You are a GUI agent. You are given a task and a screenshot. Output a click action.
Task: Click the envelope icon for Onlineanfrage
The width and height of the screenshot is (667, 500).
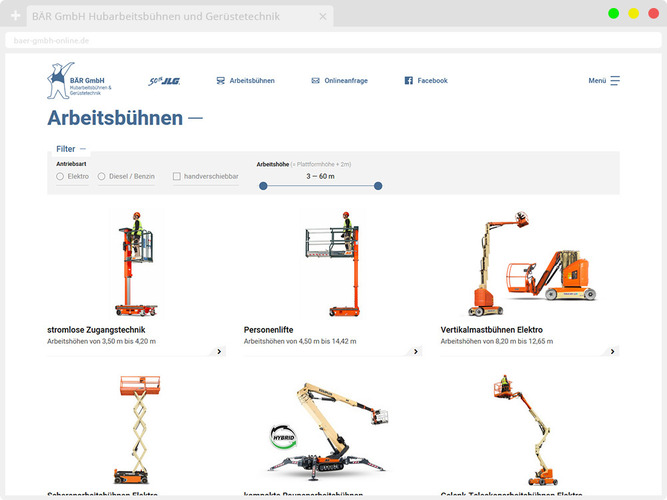point(315,81)
